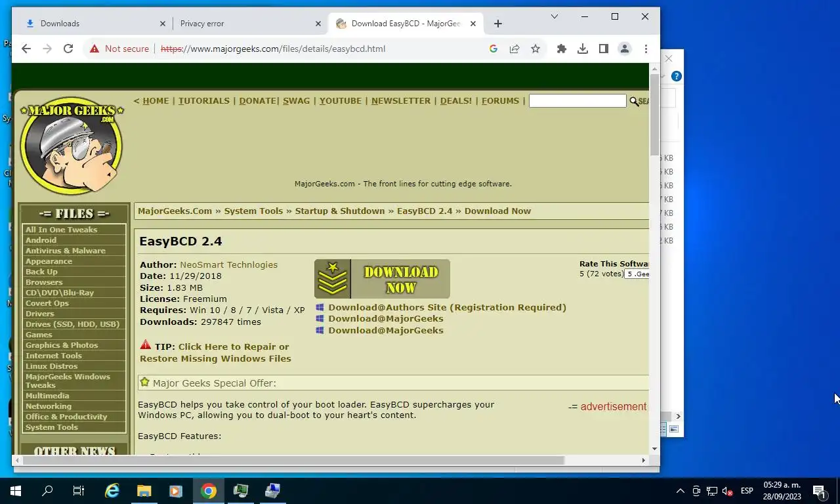The height and width of the screenshot is (504, 840).
Task: Close the Download EasyBCD tab
Action: click(473, 24)
